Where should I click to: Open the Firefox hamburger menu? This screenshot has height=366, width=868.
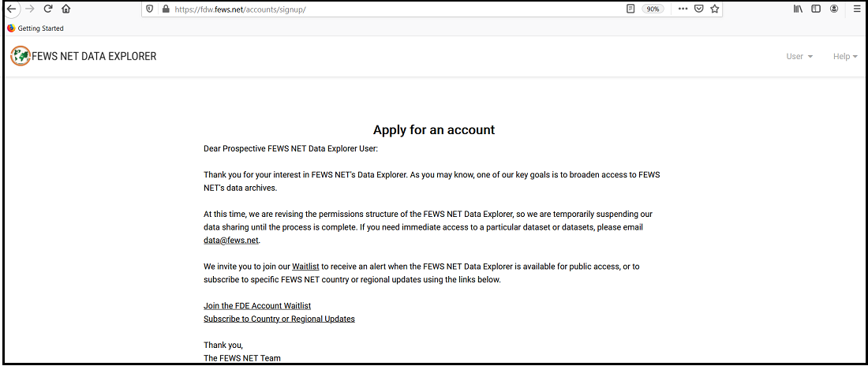(857, 9)
